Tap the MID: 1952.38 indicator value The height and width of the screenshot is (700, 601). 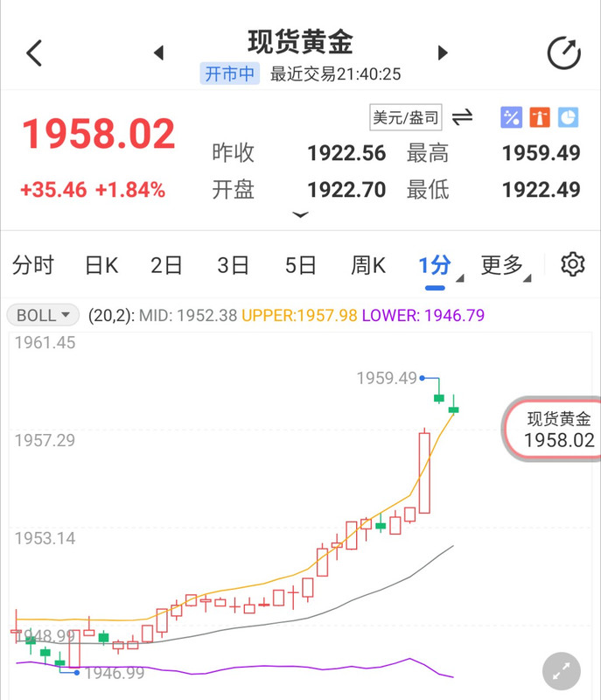pos(188,316)
